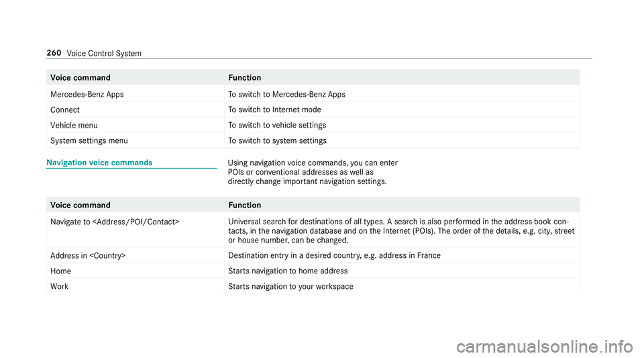Click the System settings menu command

89,141
